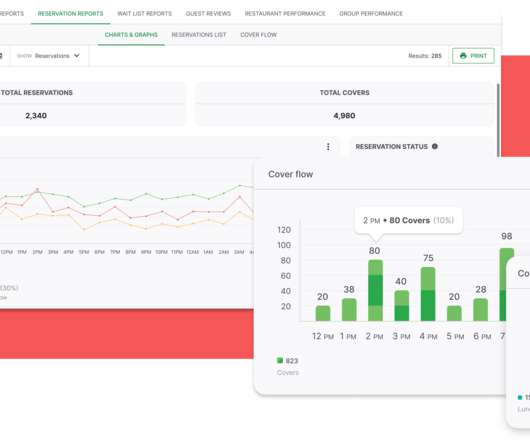Select the Charts & Graphs sub-tab
Image resolution: width=530 pixels, height=442 pixels.
(x=131, y=35)
